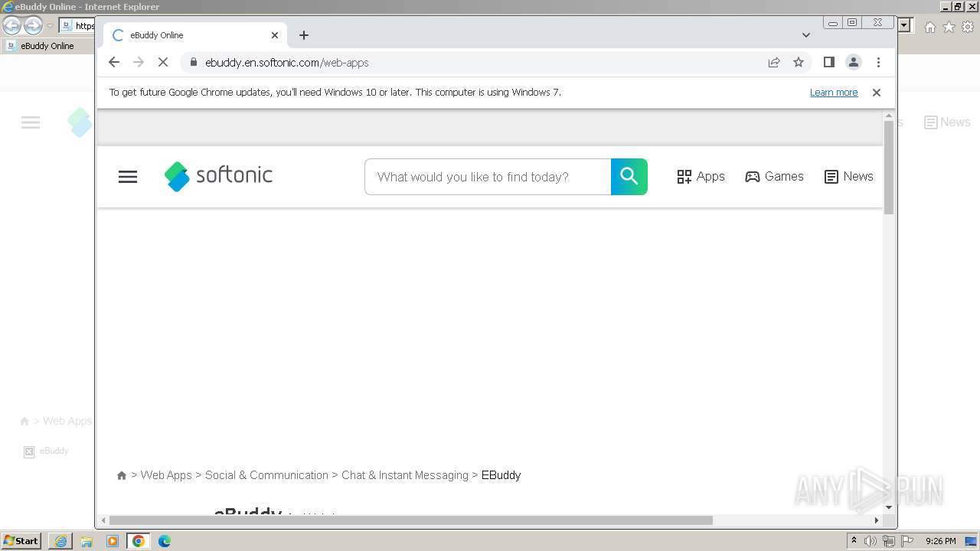Click scroll down arrow in Chrome
This screenshot has height=551, width=980.
(889, 507)
